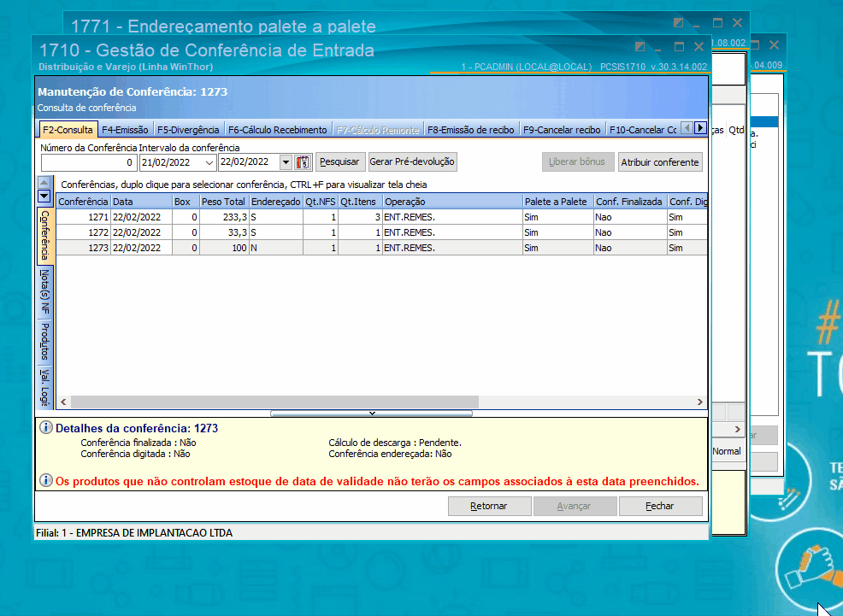The width and height of the screenshot is (843, 616).
Task: Click the info icon beside the red validity warning
Action: point(45,480)
